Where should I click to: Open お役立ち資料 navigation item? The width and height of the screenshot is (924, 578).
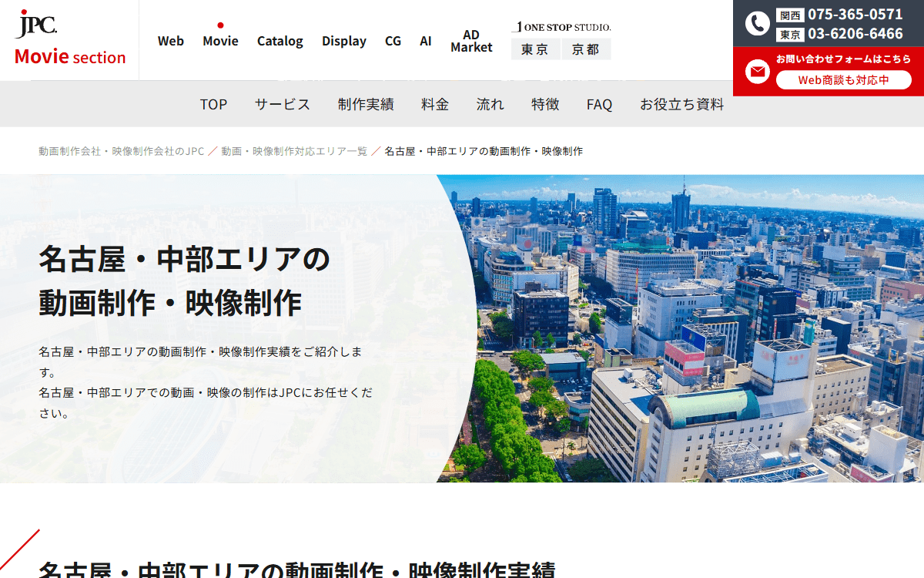pos(682,104)
